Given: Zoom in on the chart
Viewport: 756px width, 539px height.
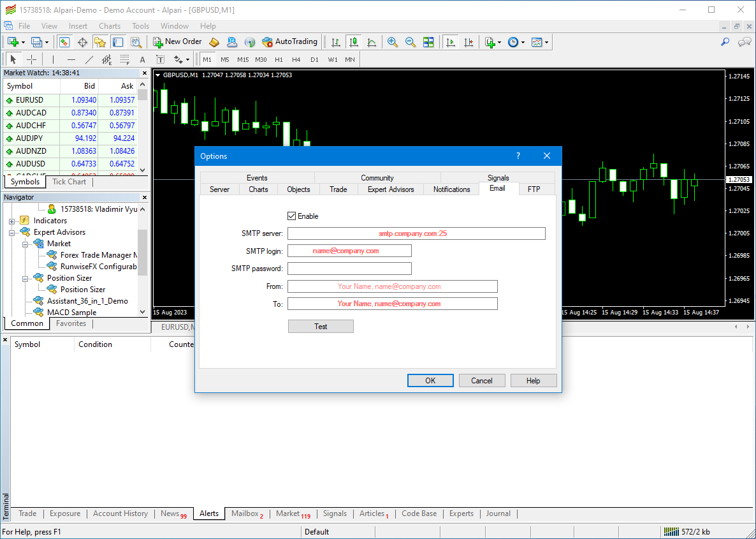Looking at the screenshot, I should [x=393, y=42].
